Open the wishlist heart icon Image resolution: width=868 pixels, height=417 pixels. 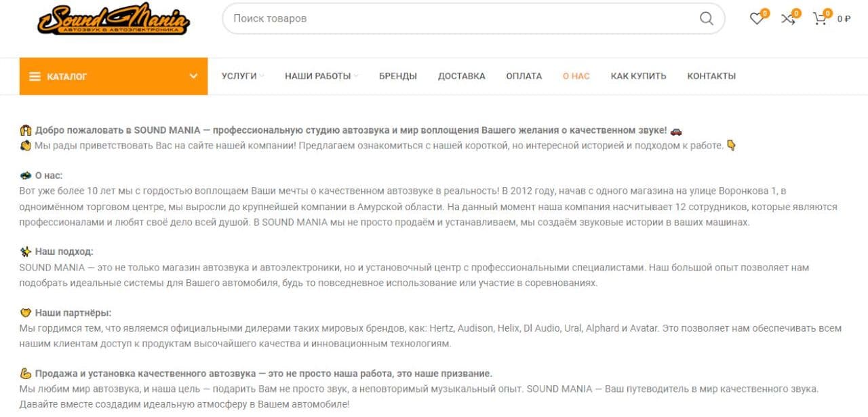[x=756, y=19]
